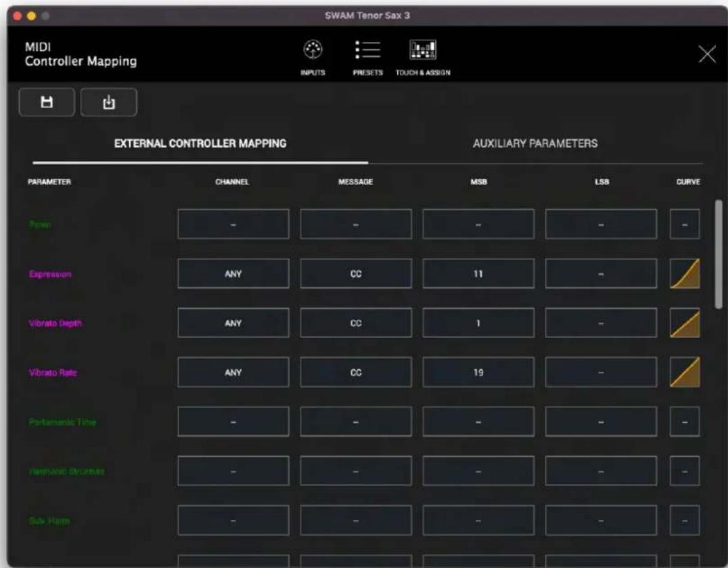Save the controller mapping with the disk icon
The image size is (728, 568).
click(x=47, y=102)
